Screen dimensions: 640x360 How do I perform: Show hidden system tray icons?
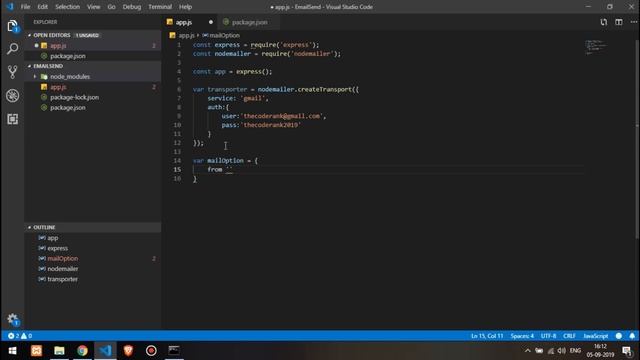coord(527,351)
